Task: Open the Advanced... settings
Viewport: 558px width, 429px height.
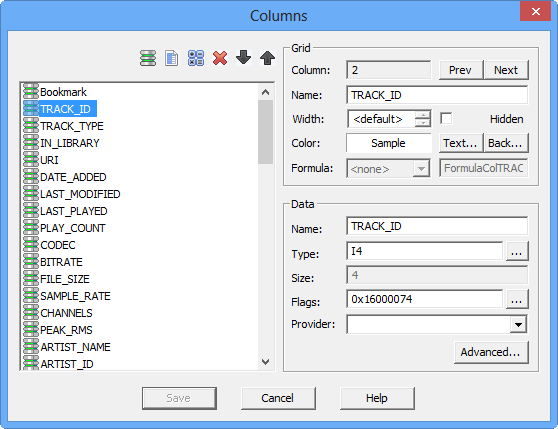Action: [x=491, y=352]
